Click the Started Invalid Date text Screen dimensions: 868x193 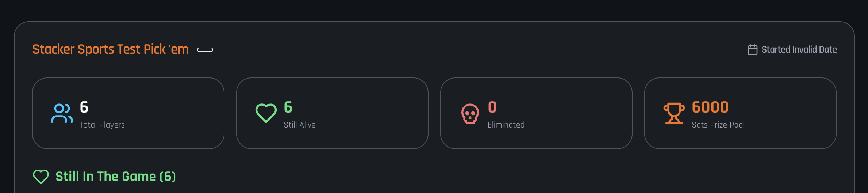point(799,50)
